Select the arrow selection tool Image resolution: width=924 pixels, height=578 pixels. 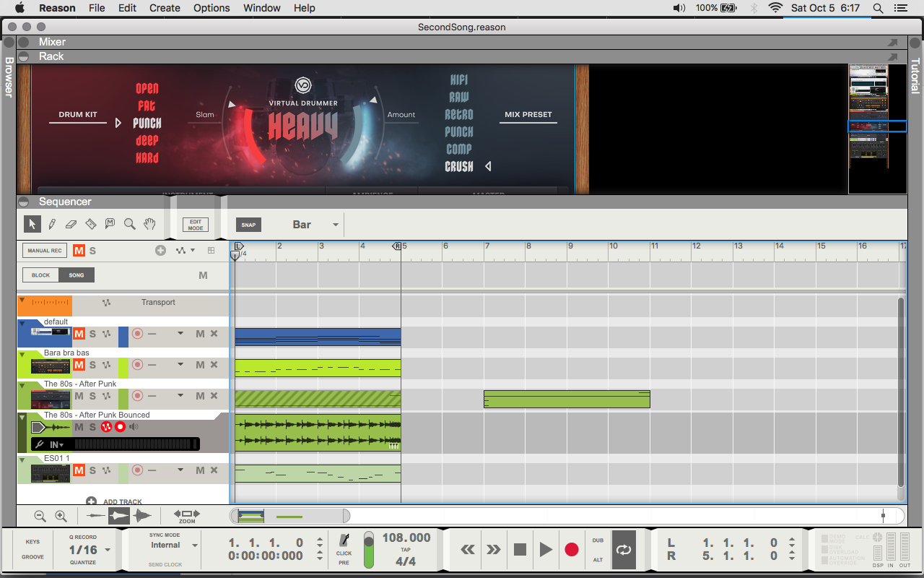click(32, 224)
